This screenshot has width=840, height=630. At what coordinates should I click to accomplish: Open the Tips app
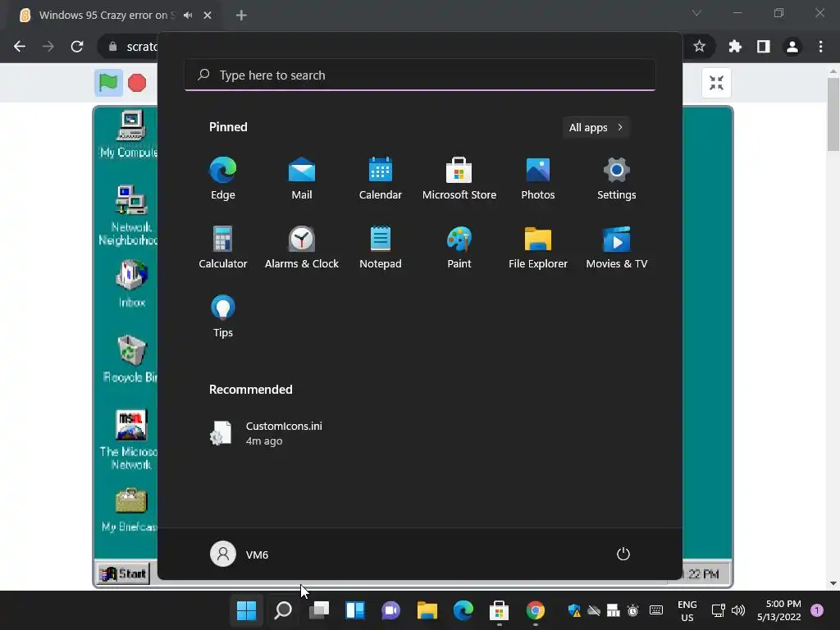[x=223, y=317]
